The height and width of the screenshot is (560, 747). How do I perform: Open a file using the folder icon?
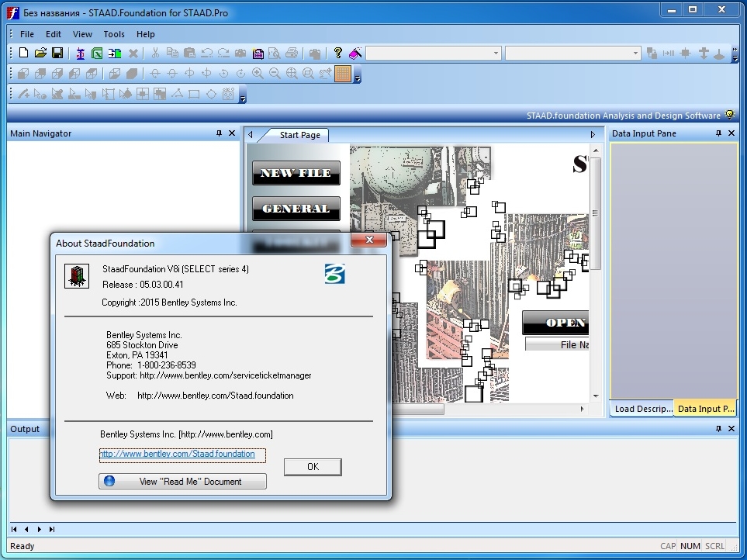[x=40, y=53]
